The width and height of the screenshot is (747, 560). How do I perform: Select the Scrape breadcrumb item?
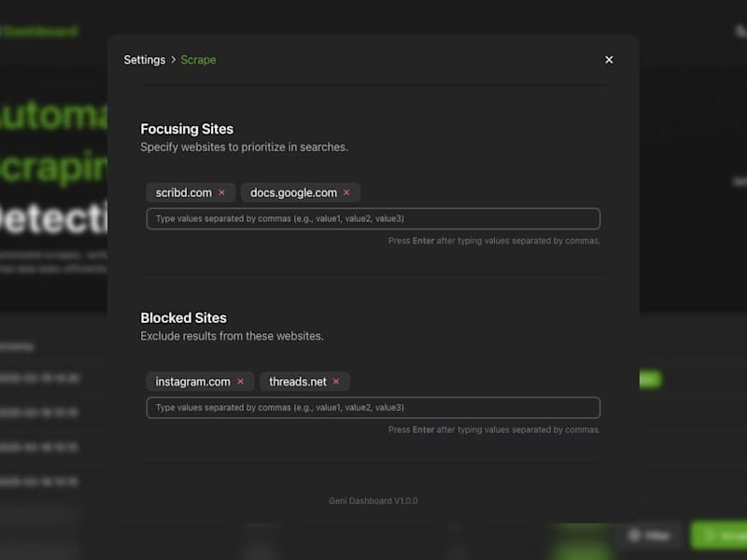pyautogui.click(x=198, y=60)
